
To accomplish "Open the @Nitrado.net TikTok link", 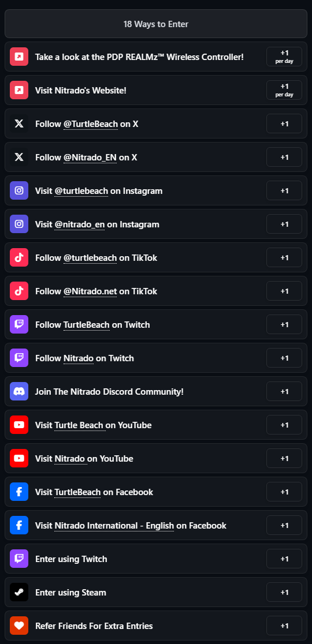I will point(90,291).
